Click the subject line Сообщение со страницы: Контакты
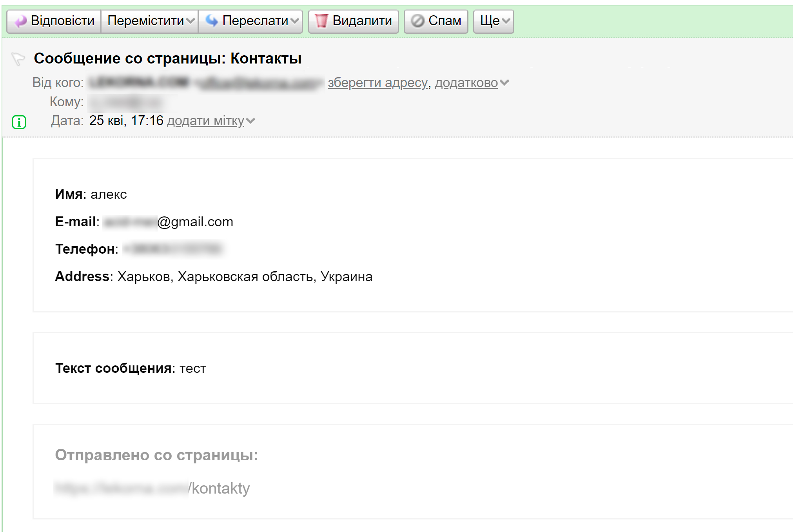This screenshot has height=532, width=793. click(x=167, y=58)
